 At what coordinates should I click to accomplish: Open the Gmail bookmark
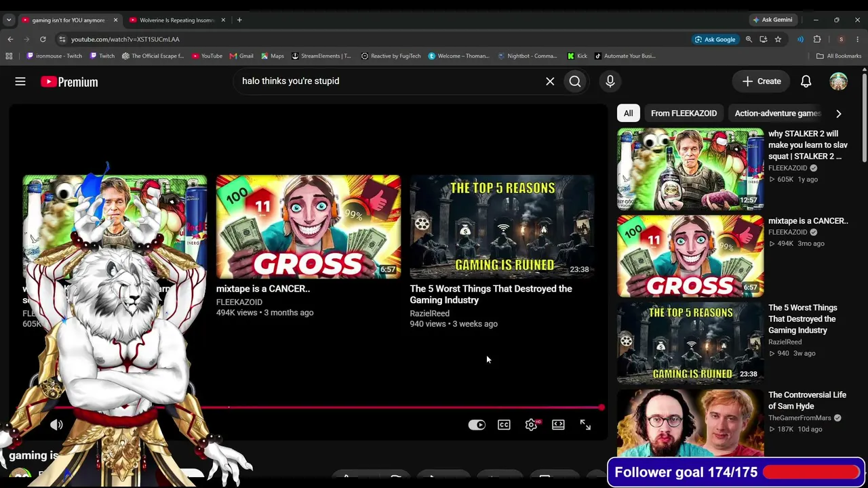(241, 56)
